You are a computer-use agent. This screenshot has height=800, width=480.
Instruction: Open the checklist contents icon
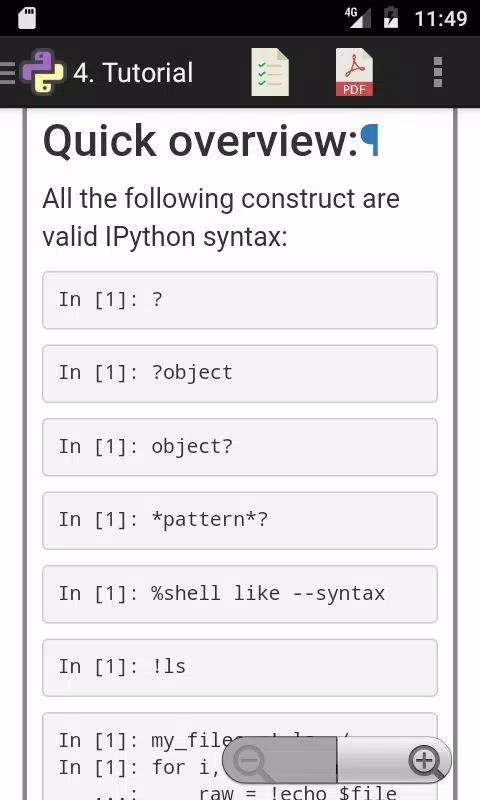pos(270,72)
